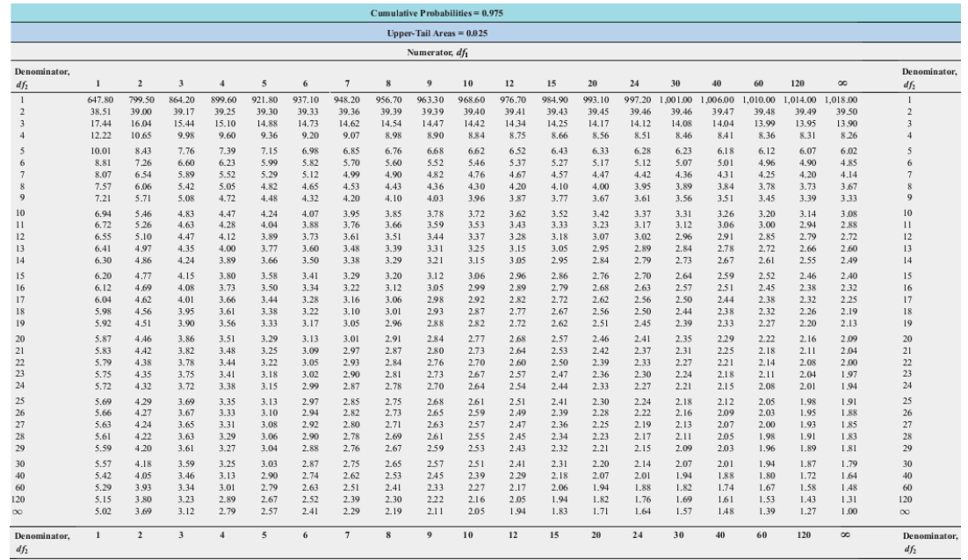This screenshot has height=560, width=968.
Task: Select the value 864.20
Action: pyautogui.click(x=182, y=100)
